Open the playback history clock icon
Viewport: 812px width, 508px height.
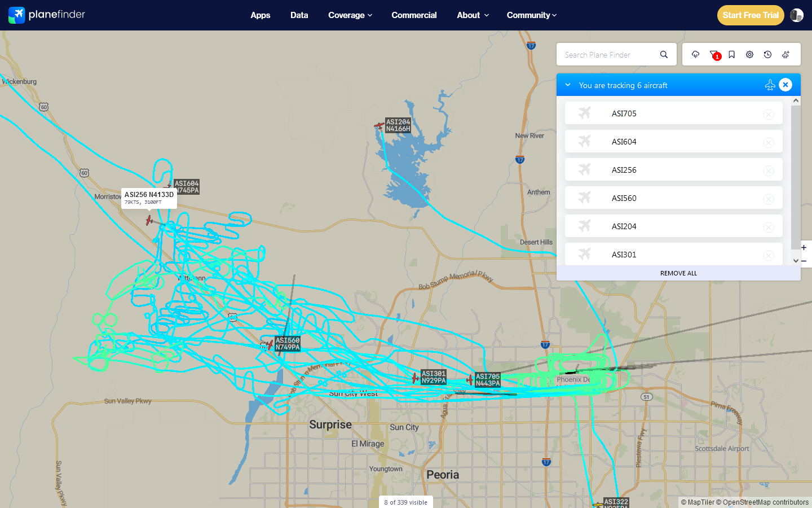[x=767, y=55]
